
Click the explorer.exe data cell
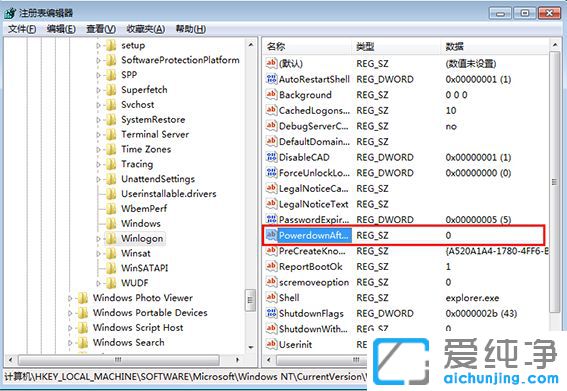pos(472,298)
